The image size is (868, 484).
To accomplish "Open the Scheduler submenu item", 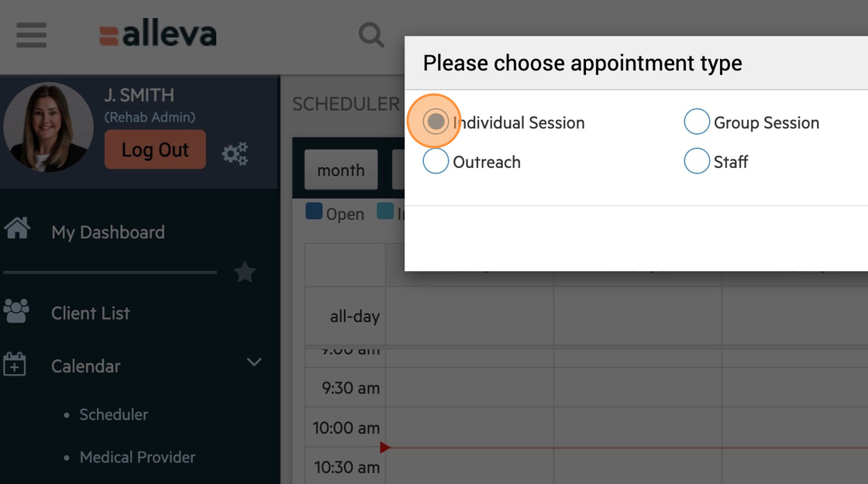I will (113, 414).
